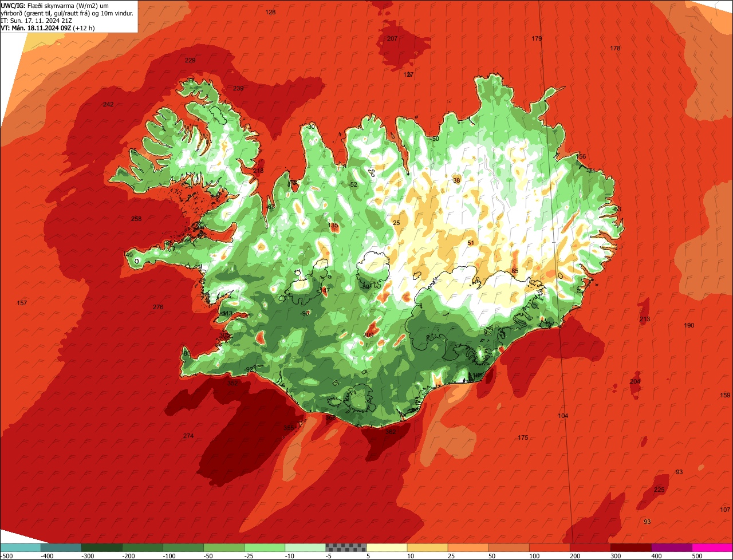This screenshot has width=733, height=560.
Task: Click the inland value -96 on Iceland
Action: tap(305, 313)
